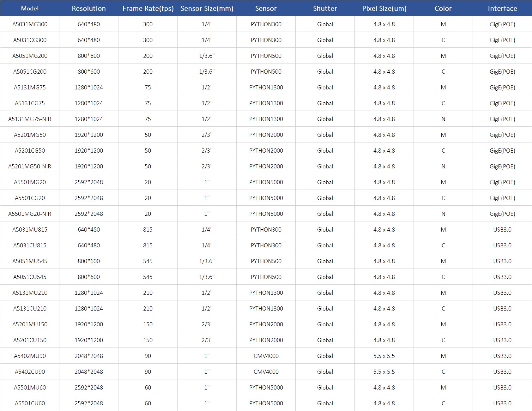Viewport: 532px width, 411px height.
Task: Select model cell A5131MG75
Action: 30,88
